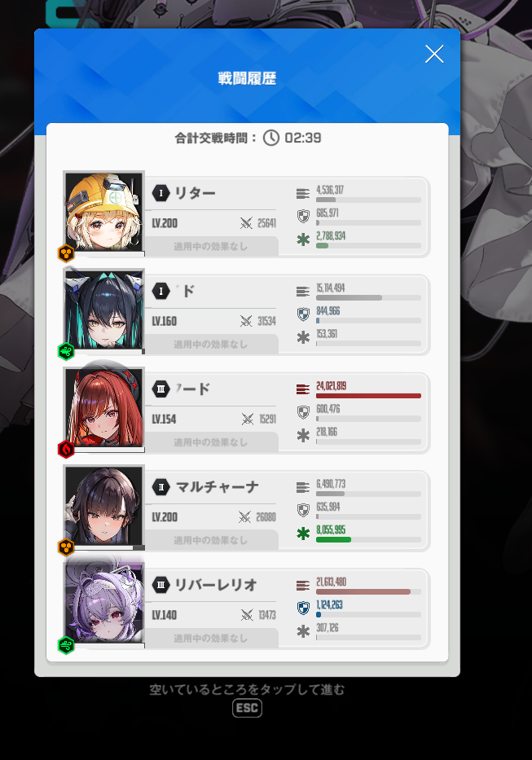Click the wind element badge on リバーレリオ portrait
Image resolution: width=532 pixels, height=760 pixels.
pos(66,645)
